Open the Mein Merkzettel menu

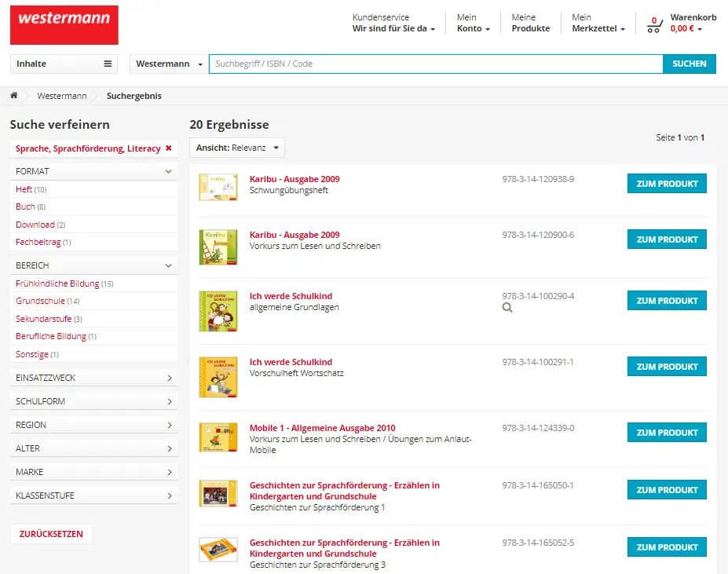pyautogui.click(x=598, y=23)
